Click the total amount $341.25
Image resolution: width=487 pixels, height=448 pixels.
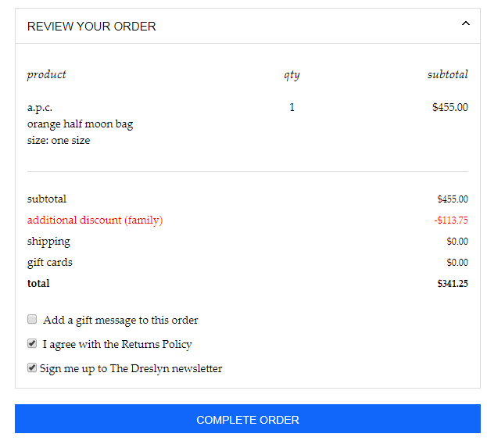tap(453, 283)
